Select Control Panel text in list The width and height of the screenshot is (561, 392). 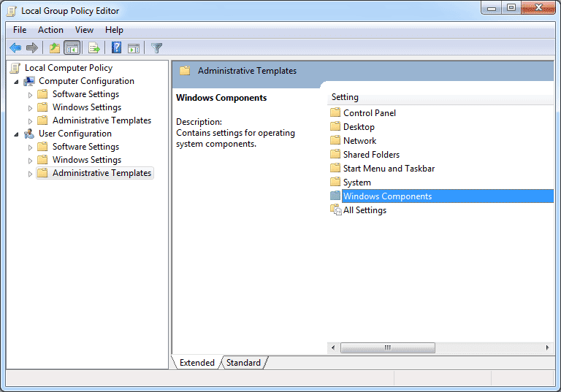click(x=369, y=113)
